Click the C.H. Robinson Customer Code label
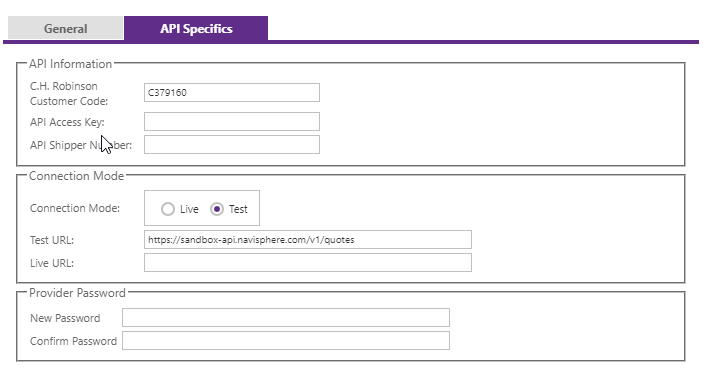Screen dimensions: 706x377 point(69,94)
